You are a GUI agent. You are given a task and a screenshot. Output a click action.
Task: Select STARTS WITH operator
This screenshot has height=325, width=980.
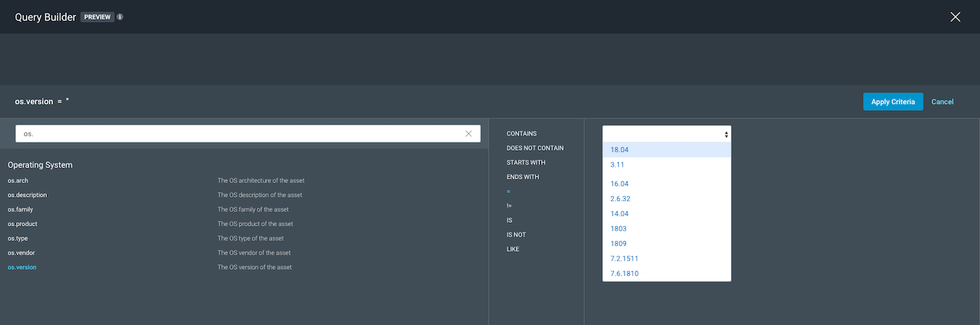[526, 162]
